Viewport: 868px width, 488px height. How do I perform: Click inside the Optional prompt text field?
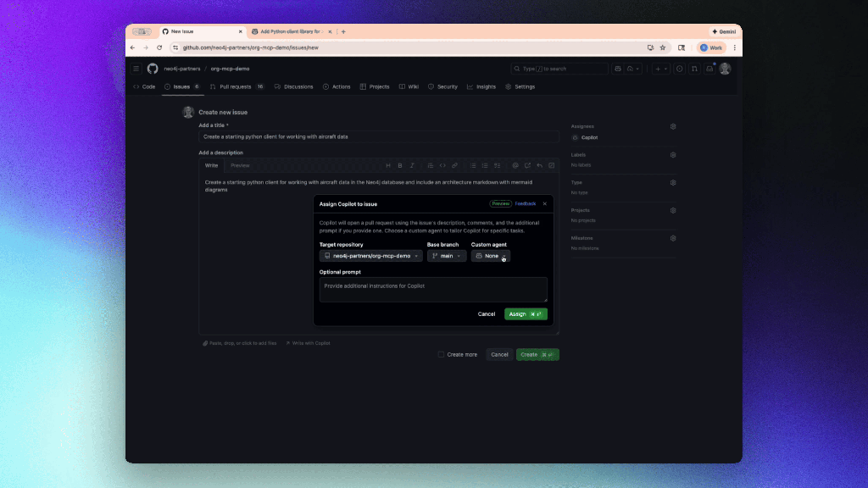(432, 289)
